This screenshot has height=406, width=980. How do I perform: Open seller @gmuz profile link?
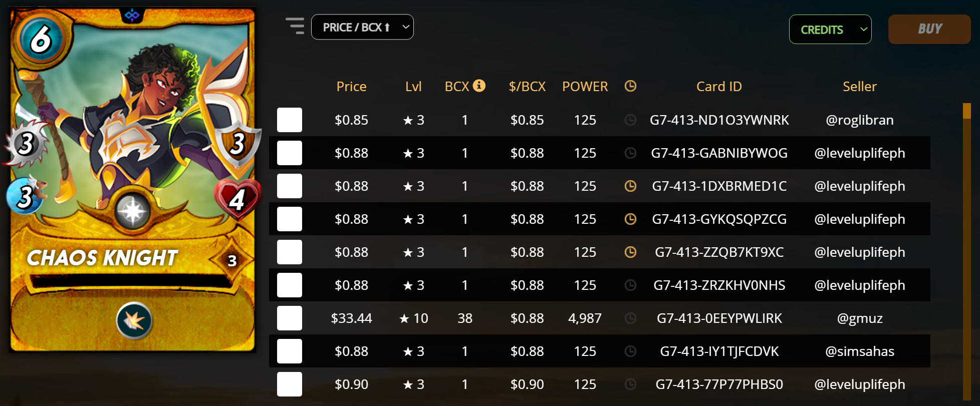860,318
